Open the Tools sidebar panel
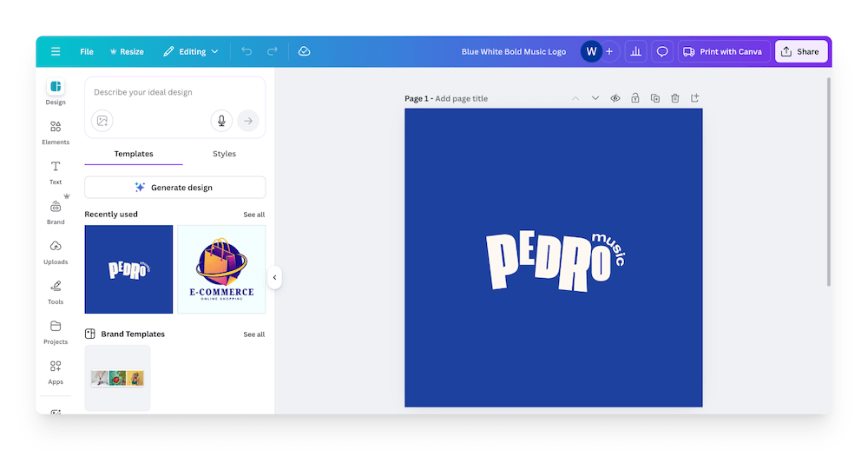 [x=56, y=292]
